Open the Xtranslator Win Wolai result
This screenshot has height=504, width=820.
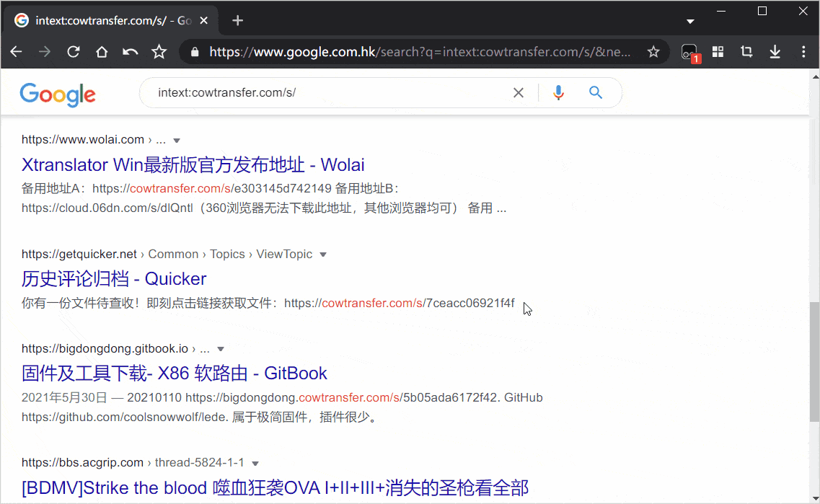(193, 164)
